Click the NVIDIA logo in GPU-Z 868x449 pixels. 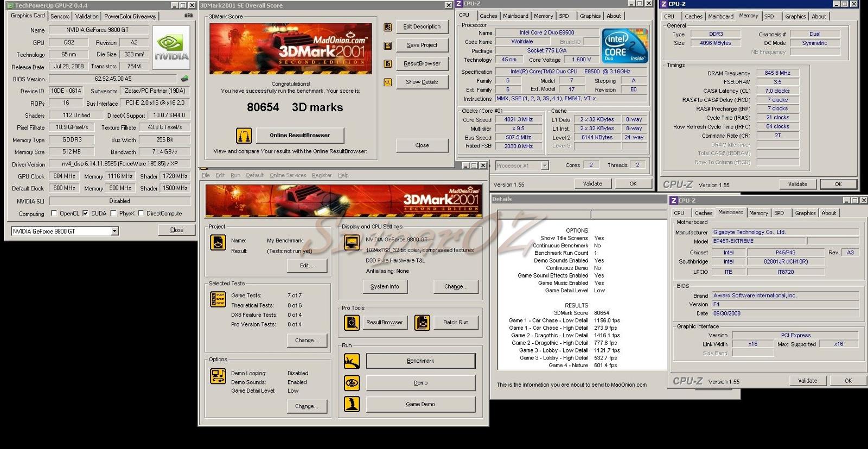pyautogui.click(x=171, y=48)
